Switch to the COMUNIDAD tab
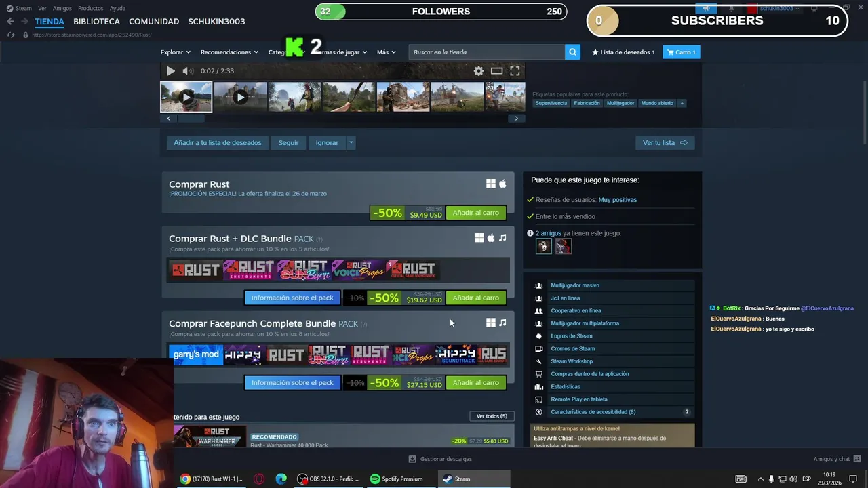The image size is (868, 488). (154, 21)
